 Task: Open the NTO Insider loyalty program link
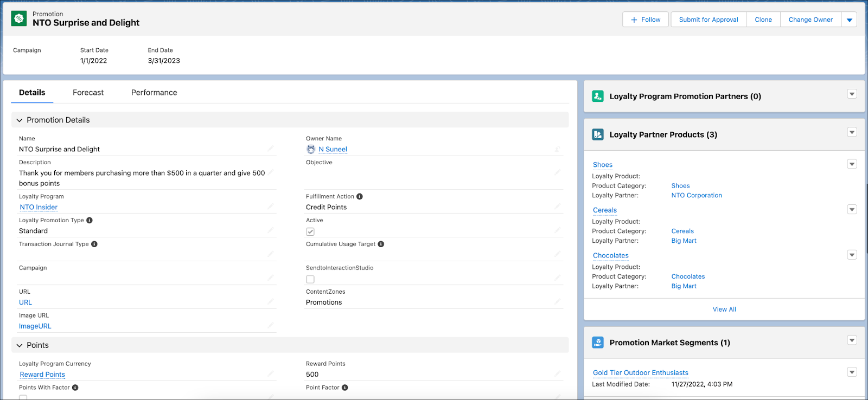click(x=39, y=207)
